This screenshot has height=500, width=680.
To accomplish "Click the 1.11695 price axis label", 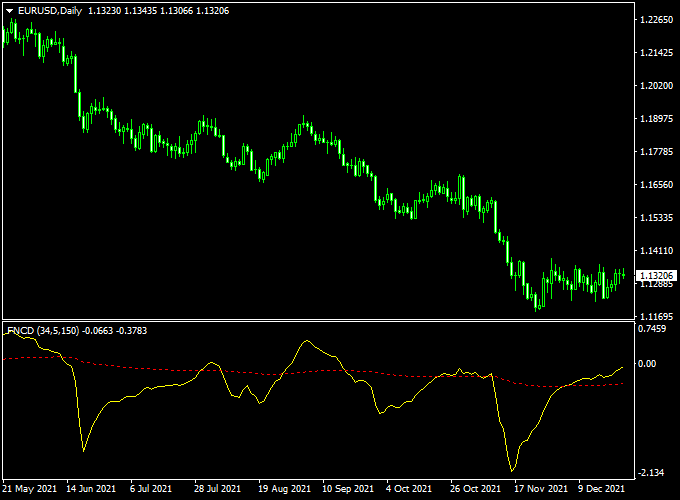I will coord(656,316).
